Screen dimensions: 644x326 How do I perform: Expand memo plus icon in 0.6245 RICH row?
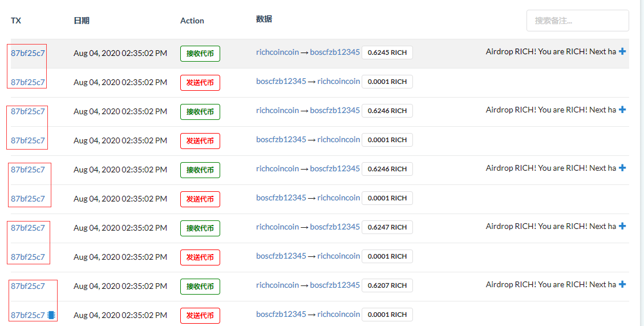click(622, 52)
